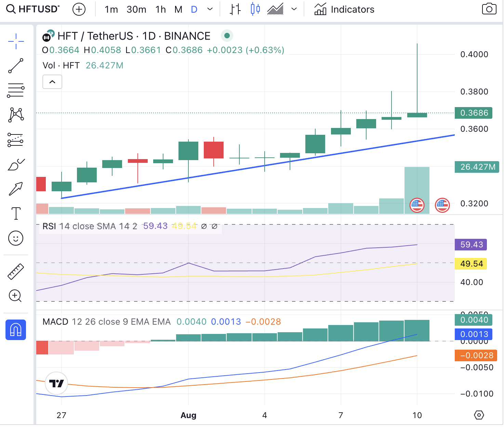Select the daily D timeframe
The width and height of the screenshot is (504, 428).
tap(194, 9)
